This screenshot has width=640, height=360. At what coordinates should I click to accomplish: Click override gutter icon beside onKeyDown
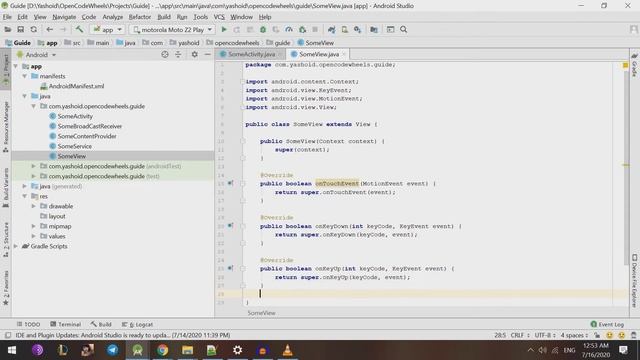point(230,226)
